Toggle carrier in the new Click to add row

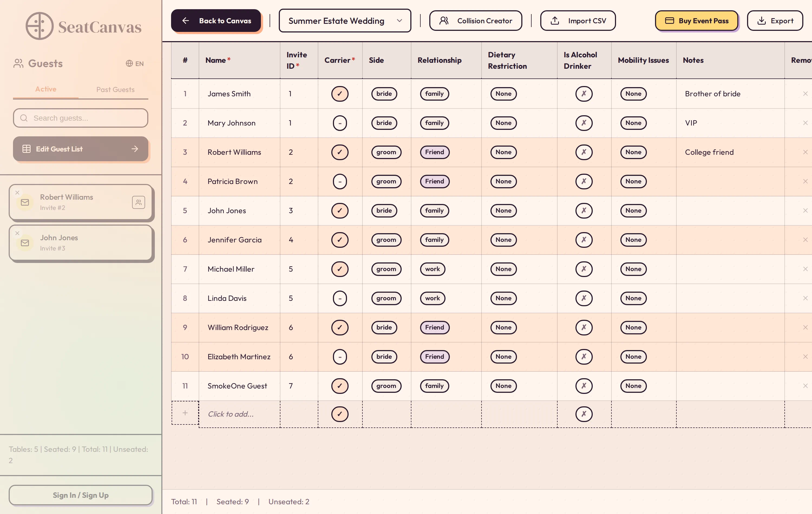tap(340, 414)
